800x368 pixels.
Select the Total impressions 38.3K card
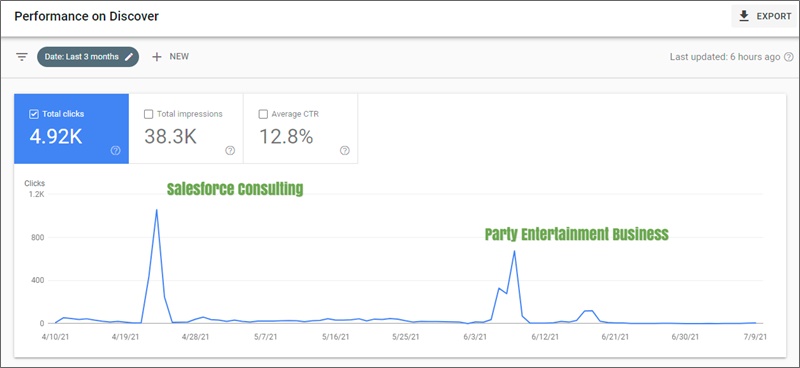click(x=186, y=129)
